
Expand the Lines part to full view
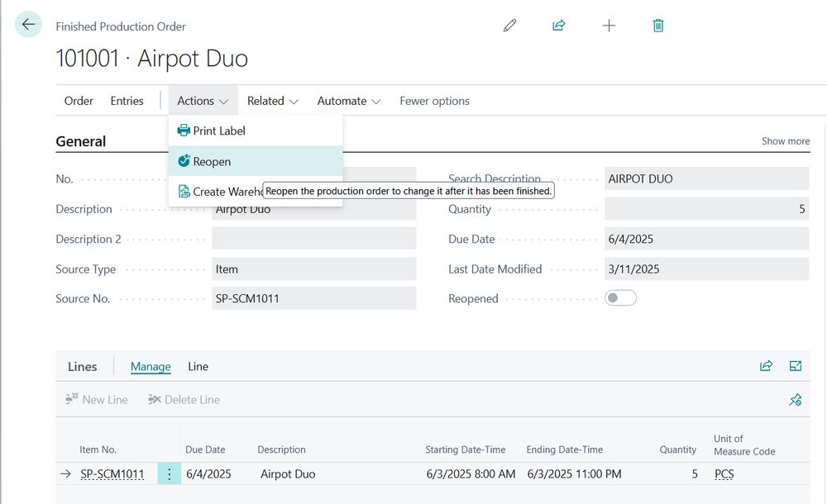click(796, 366)
